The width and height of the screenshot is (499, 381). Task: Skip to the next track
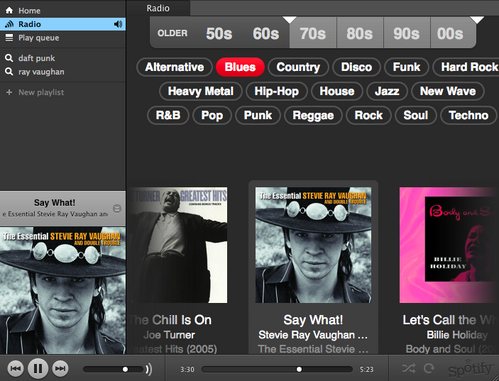[x=60, y=368]
